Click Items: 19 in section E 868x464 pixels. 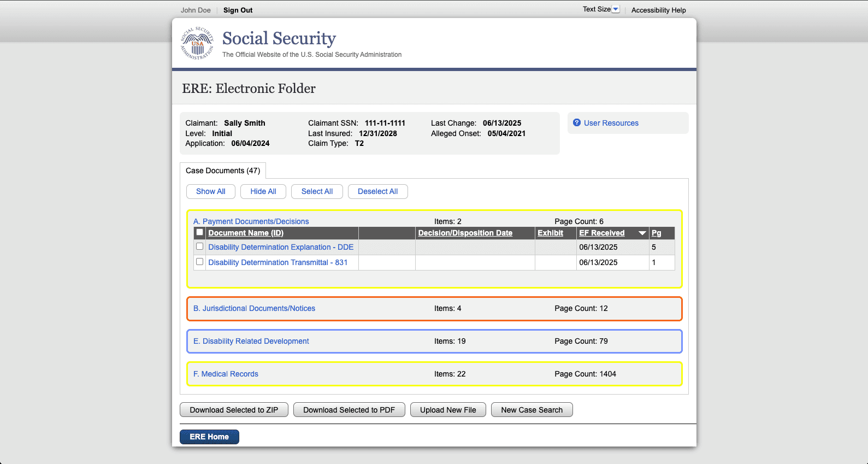450,341
